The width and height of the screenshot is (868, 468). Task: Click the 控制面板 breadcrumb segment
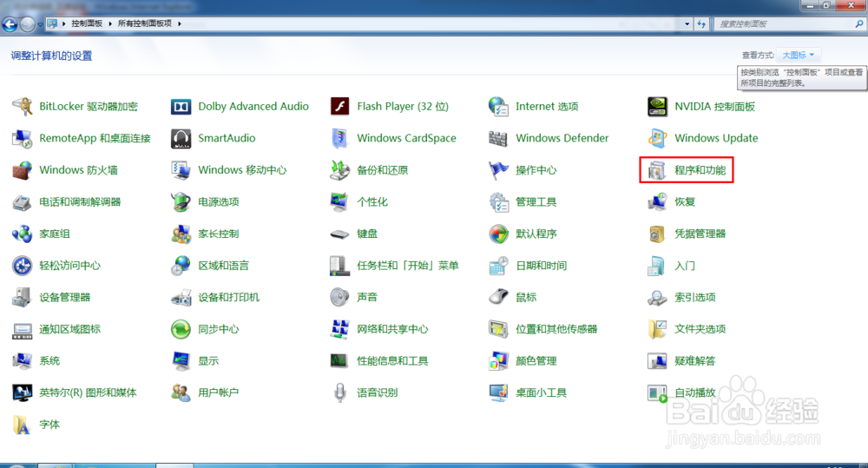coord(87,23)
